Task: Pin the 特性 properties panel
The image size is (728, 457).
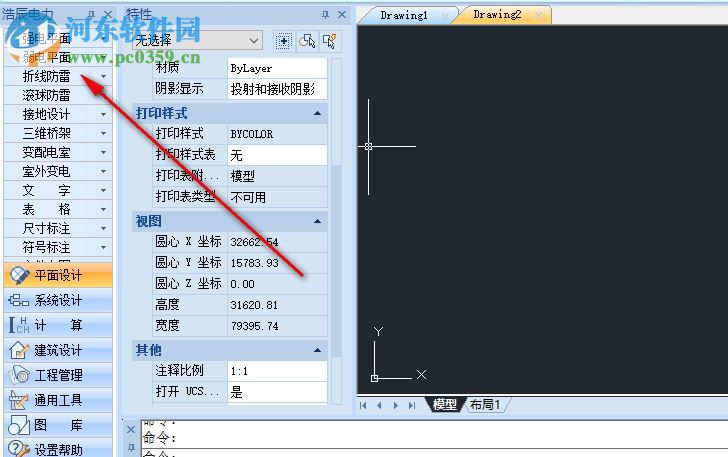Action: pos(325,15)
